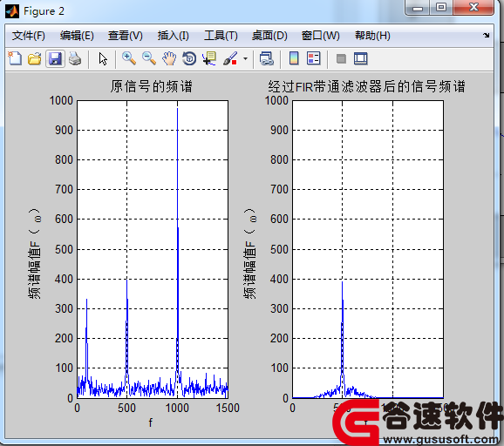Insert a colorbar using the toolbar icon

tap(294, 58)
